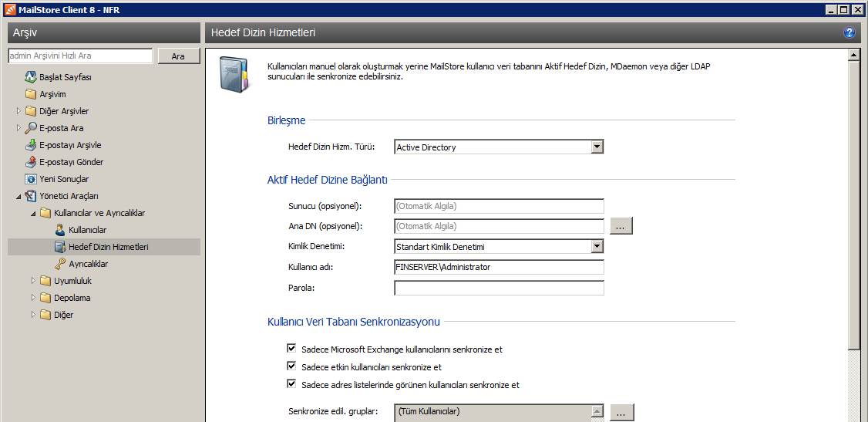Click the Depolama folder icon
Screen dimensions: 868x422
[45, 298]
